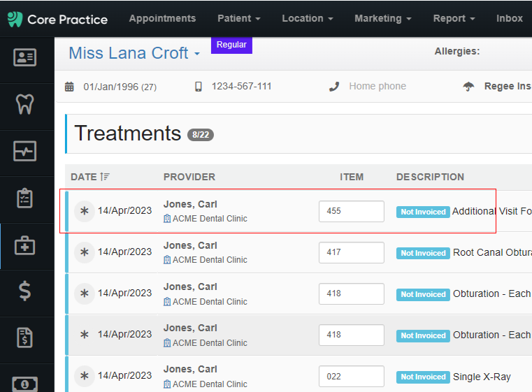Open the clipboard checklist sidebar icon
Image resolution: width=532 pixels, height=392 pixels.
[24, 198]
